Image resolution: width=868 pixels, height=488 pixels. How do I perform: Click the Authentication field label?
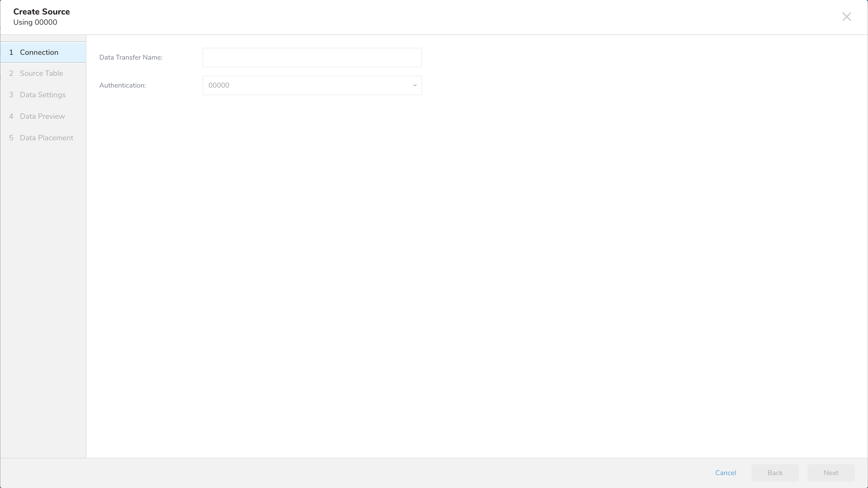(x=123, y=85)
